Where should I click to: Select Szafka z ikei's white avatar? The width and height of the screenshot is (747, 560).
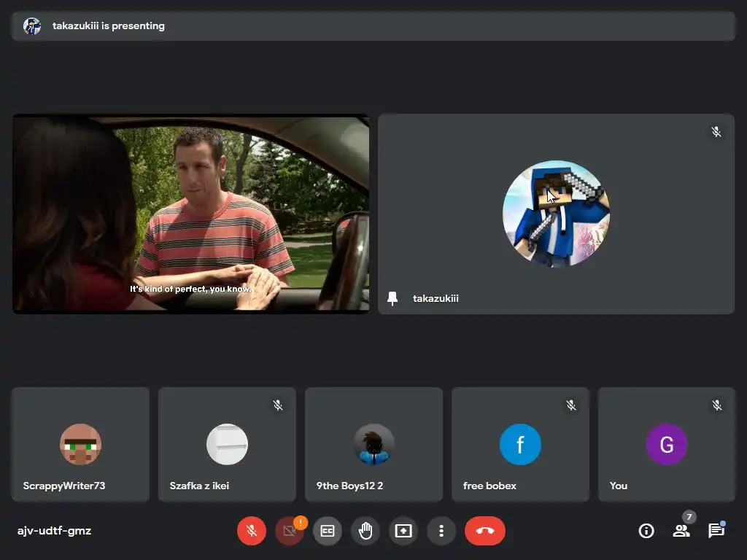click(228, 444)
